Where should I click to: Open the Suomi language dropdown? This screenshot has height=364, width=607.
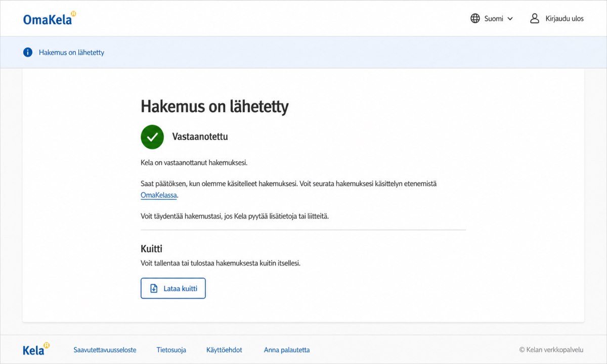492,19
